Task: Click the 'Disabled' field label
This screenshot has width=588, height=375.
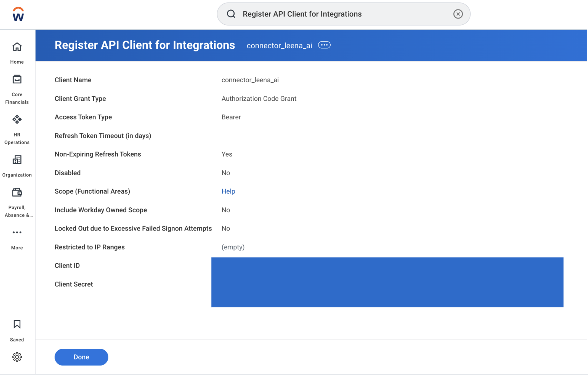Action: pos(67,173)
